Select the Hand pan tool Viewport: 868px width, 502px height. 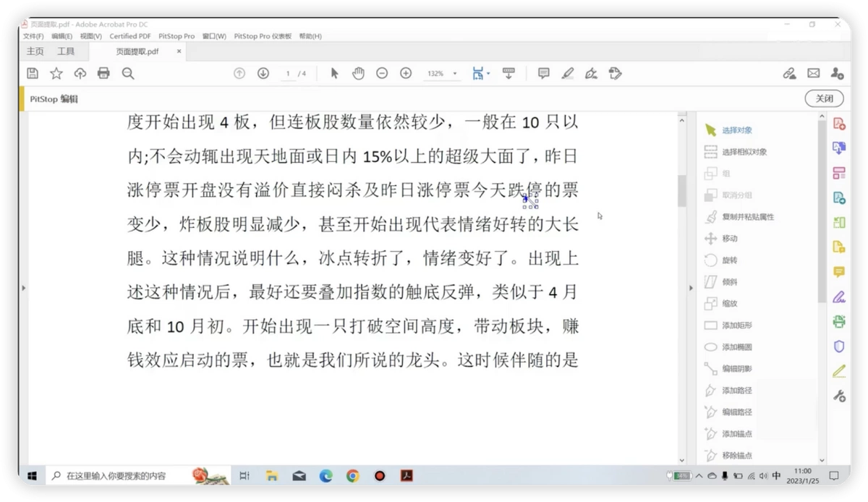[x=358, y=73]
